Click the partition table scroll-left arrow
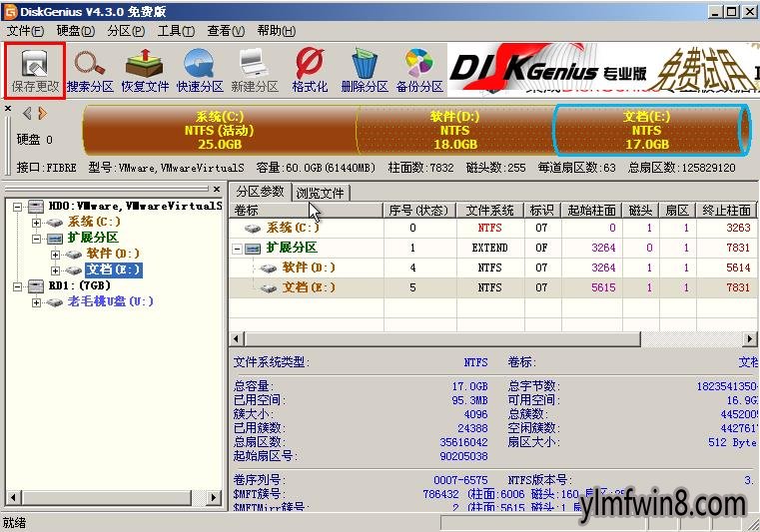Screen dimensions: 760x532 [237, 339]
